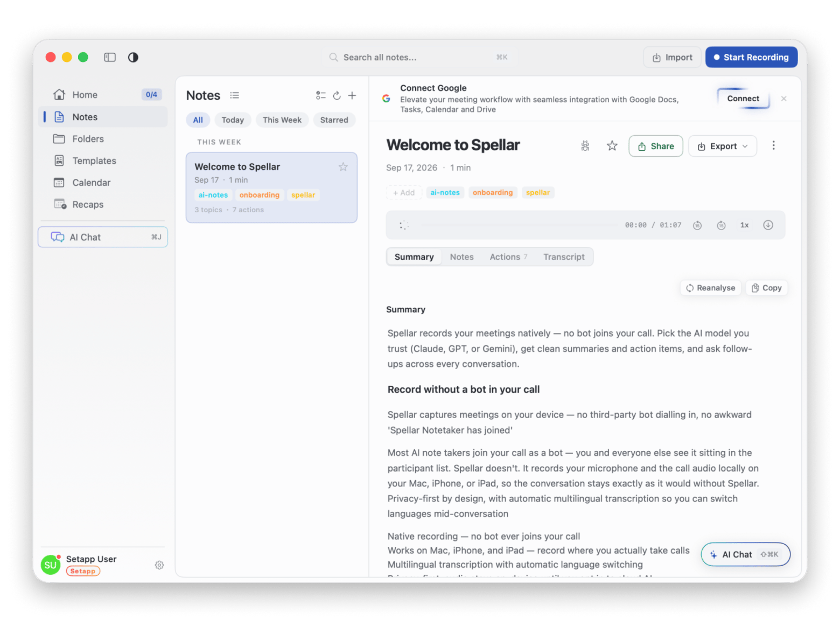Screen dimensions: 840x626
Task: Copy the summary text
Action: (x=767, y=288)
